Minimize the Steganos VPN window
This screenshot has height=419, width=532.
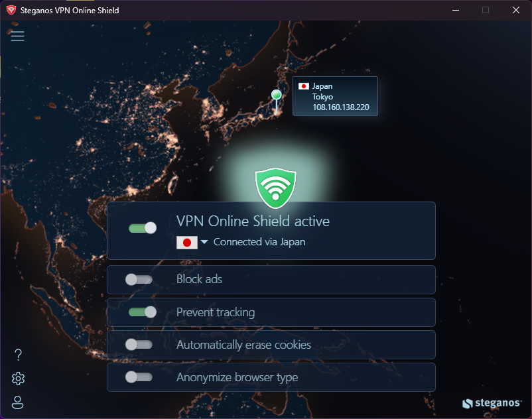point(456,10)
